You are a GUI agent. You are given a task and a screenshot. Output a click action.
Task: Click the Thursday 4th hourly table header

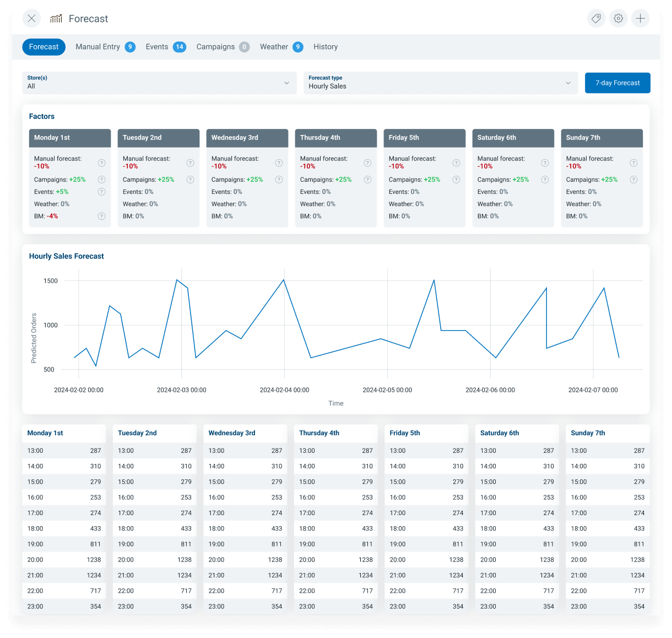[x=336, y=433]
